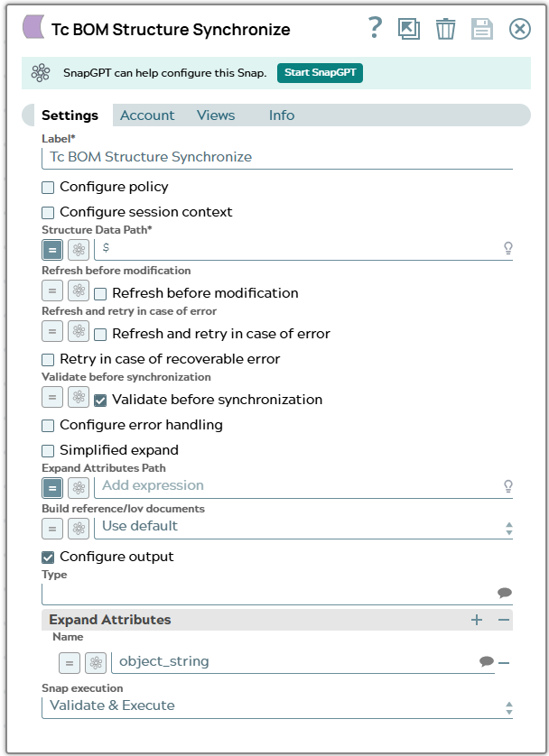Toggle expression for Refresh before modification
The height and width of the screenshot is (756, 549).
point(52,290)
